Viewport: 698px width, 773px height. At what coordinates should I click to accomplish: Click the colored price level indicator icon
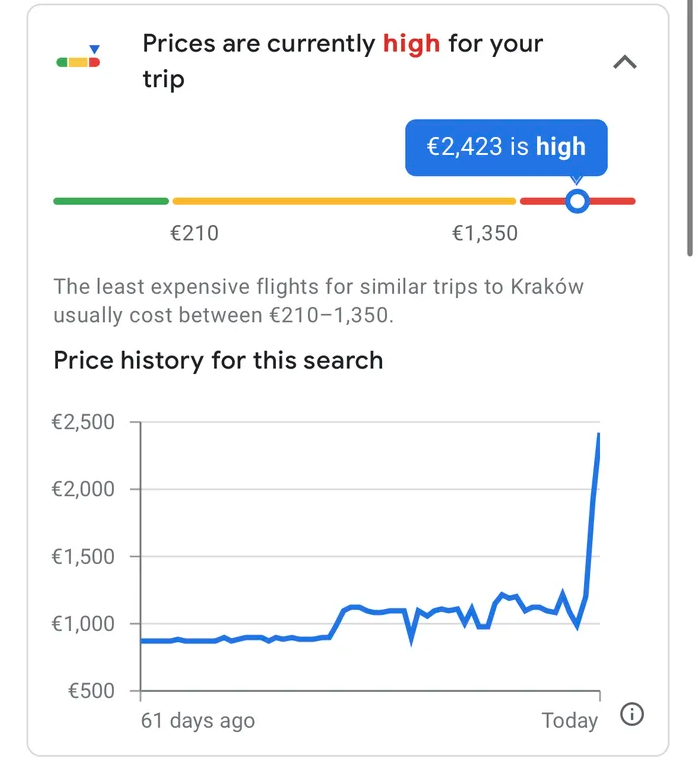pos(79,59)
